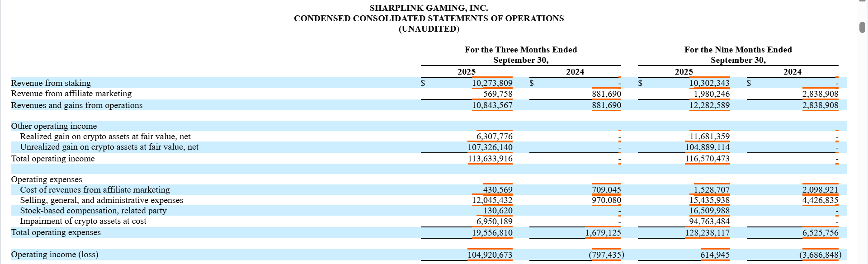Viewport: 868px width, 264px height.
Task: Click the value 709,045
Action: (606, 190)
